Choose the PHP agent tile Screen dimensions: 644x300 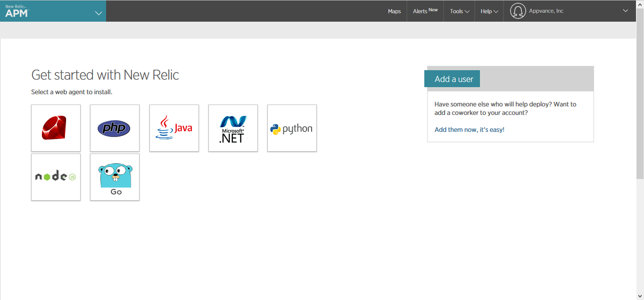(115, 128)
